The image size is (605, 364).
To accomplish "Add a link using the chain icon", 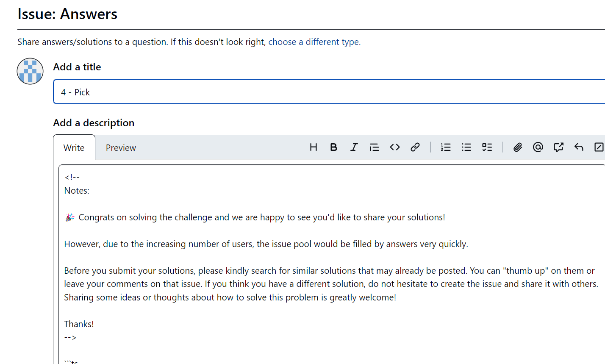I will tap(415, 147).
